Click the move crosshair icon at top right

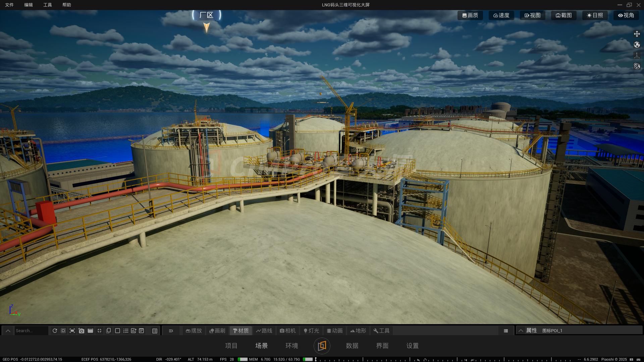(637, 34)
